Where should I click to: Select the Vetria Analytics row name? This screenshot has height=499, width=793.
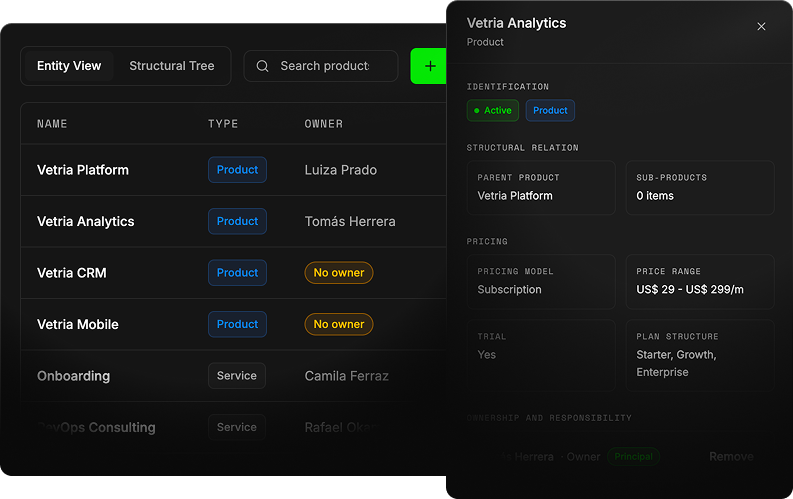[85, 221]
